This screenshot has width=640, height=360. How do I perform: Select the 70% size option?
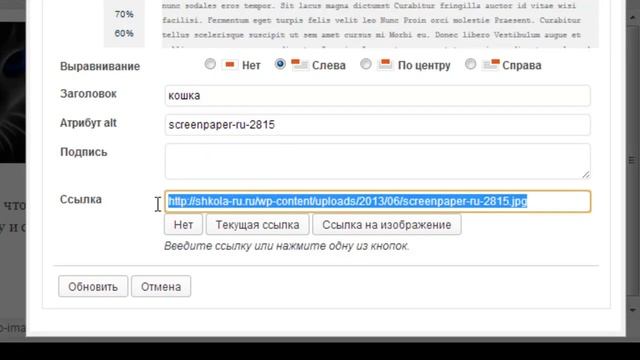(x=124, y=14)
